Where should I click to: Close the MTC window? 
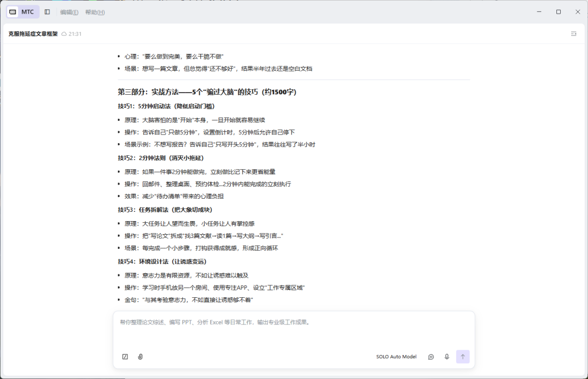click(x=578, y=11)
